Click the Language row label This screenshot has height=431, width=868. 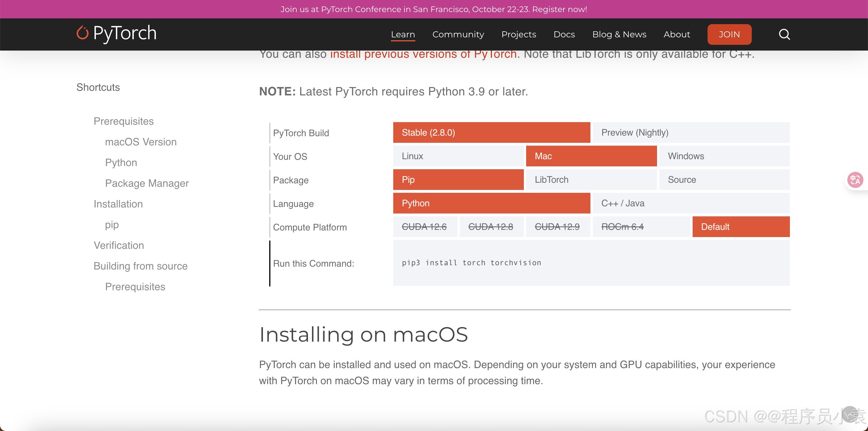pyautogui.click(x=293, y=204)
